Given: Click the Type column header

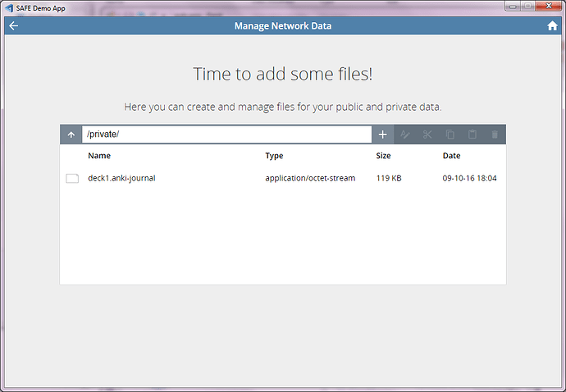Looking at the screenshot, I should pos(274,156).
